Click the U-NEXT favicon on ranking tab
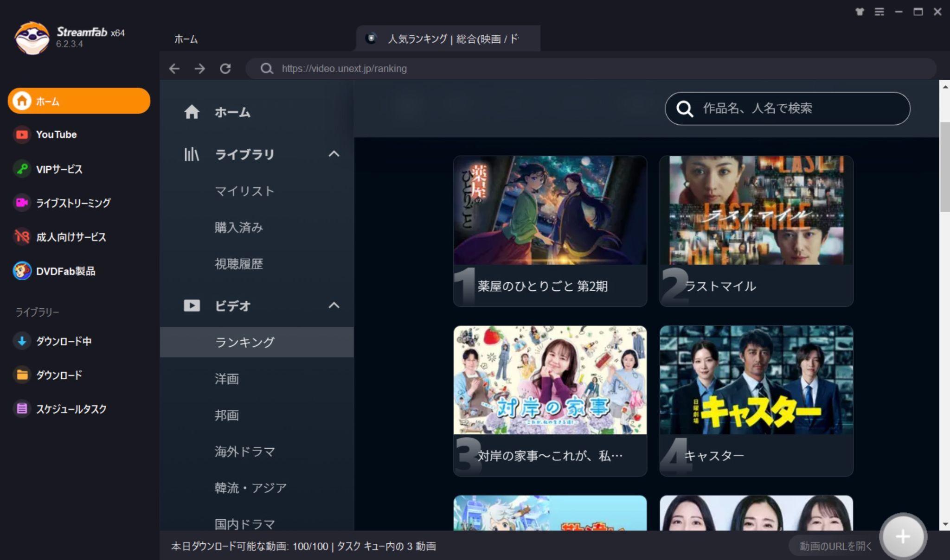The width and height of the screenshot is (950, 560). [x=371, y=38]
